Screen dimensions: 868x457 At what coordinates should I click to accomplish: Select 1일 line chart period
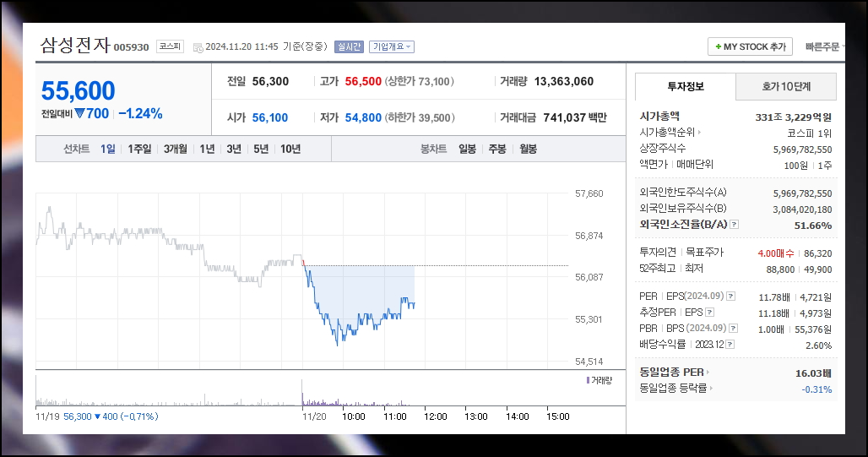pos(108,149)
